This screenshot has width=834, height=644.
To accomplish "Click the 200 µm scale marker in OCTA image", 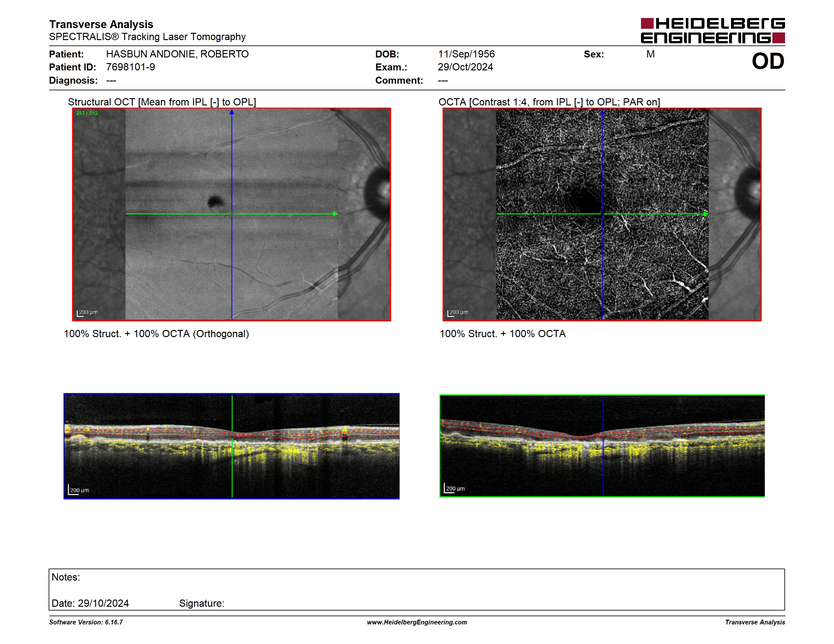I will point(458,313).
